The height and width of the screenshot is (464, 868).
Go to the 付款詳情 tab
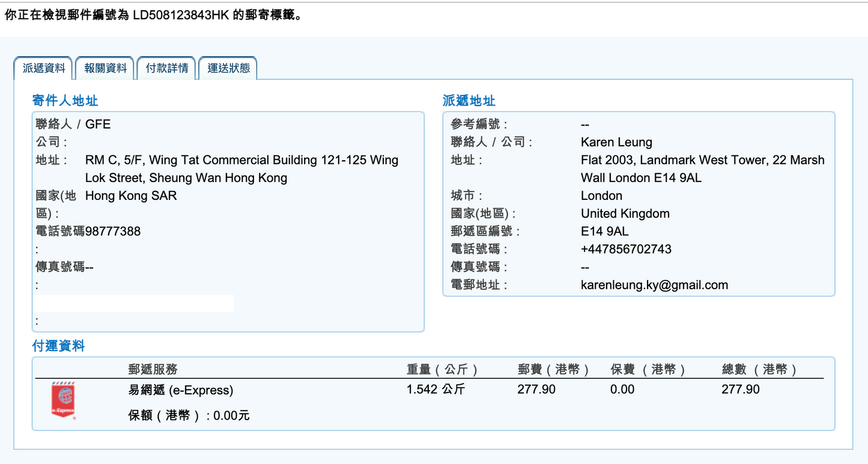pos(167,68)
